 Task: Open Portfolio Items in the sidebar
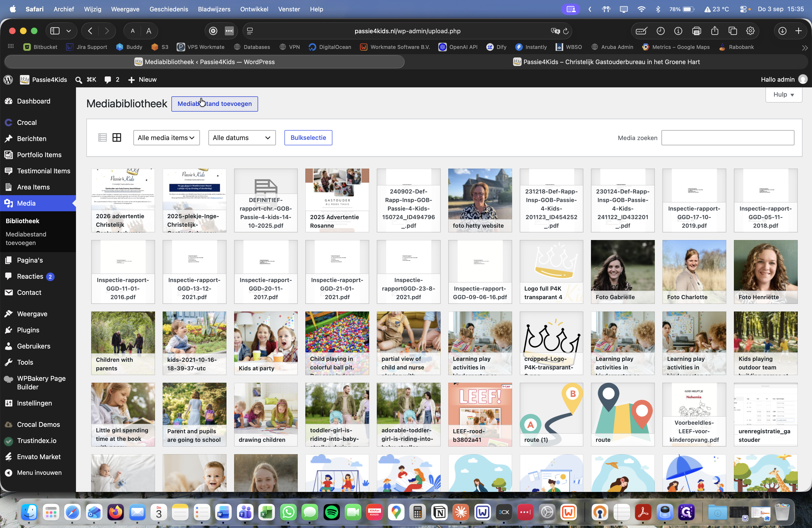pyautogui.click(x=38, y=155)
